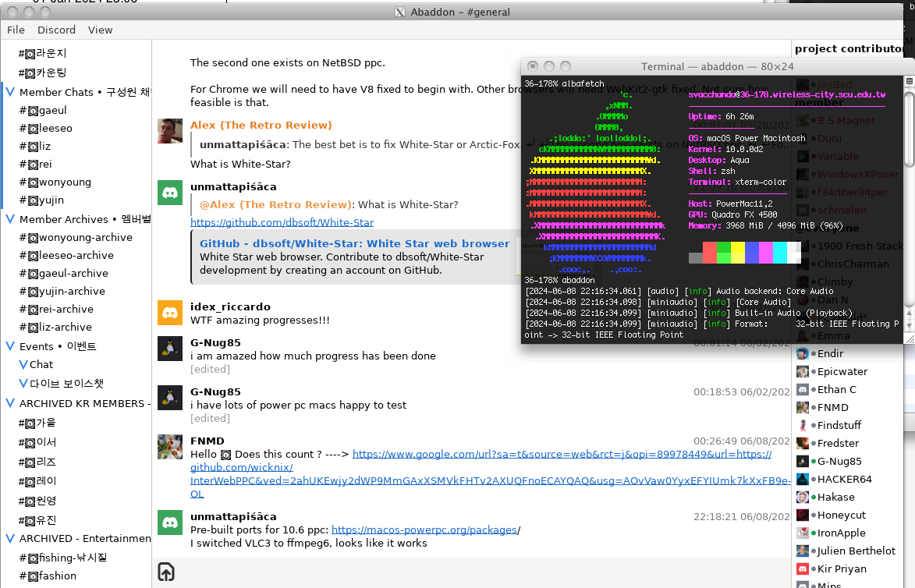Go to the #rei channel
The width and height of the screenshot is (915, 588).
[36, 165]
